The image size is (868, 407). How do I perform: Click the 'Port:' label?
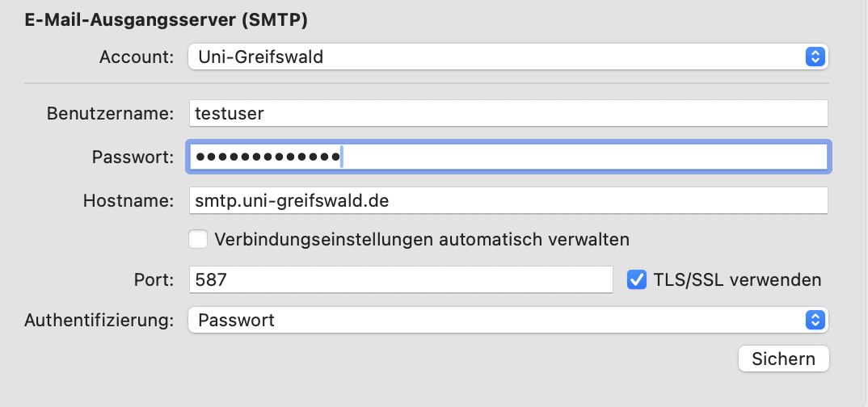pos(154,280)
